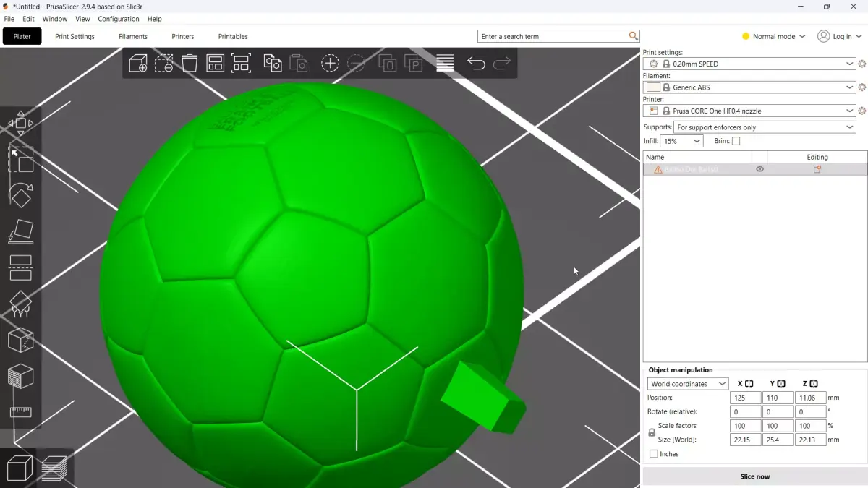Screen dimensions: 868x488
Task: Select the Seam painting tool
Action: [20, 340]
